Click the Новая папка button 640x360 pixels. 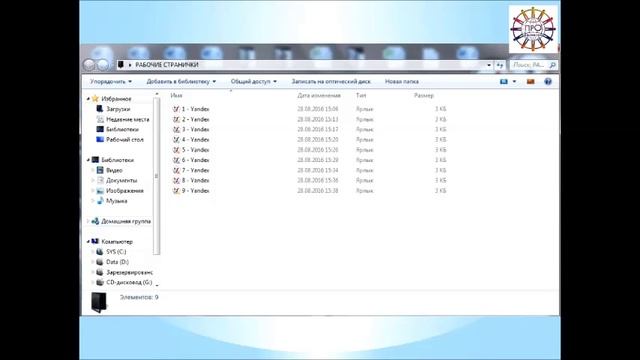coord(402,82)
